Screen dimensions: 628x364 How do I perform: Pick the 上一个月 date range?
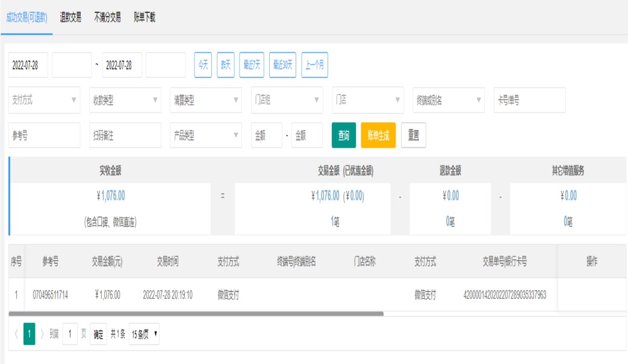[x=314, y=65]
